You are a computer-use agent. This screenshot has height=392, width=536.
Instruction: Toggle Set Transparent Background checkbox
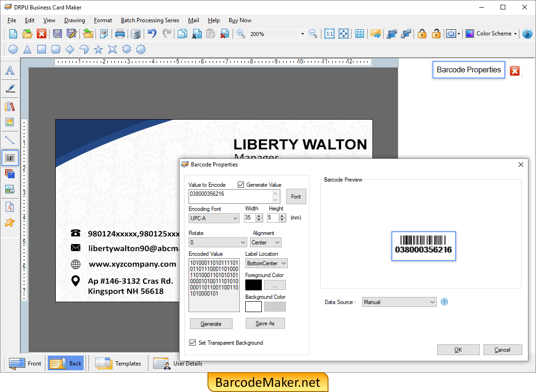pos(193,342)
